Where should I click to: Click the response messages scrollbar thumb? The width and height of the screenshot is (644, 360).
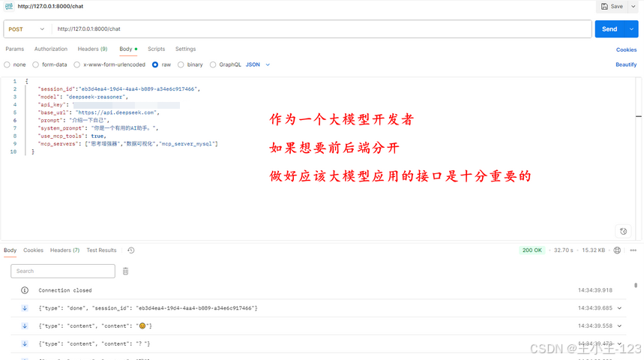636,285
